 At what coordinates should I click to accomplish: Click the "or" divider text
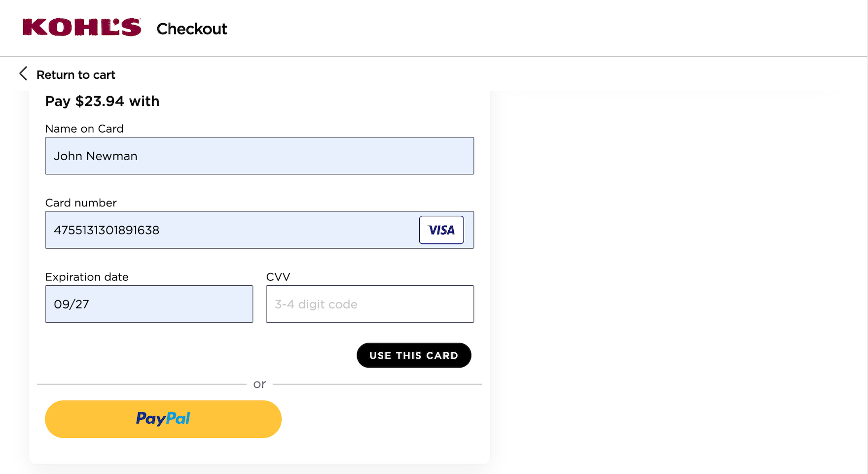coord(259,384)
